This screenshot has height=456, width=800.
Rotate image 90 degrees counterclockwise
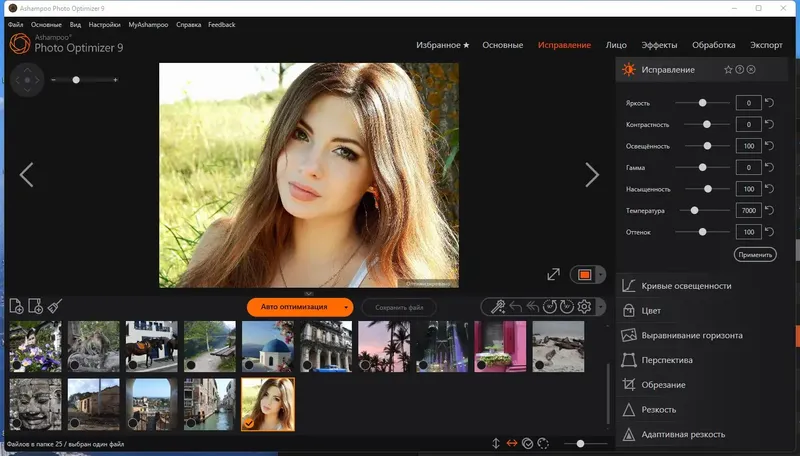point(549,307)
